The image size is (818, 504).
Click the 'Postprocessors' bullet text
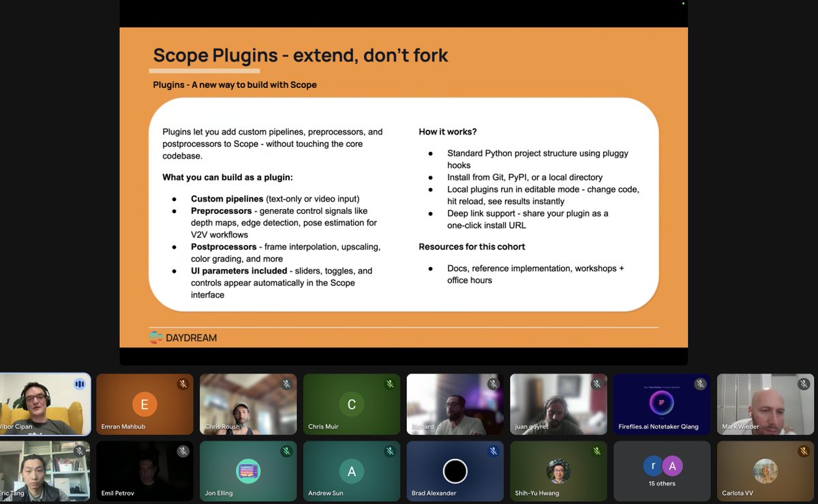pos(286,253)
